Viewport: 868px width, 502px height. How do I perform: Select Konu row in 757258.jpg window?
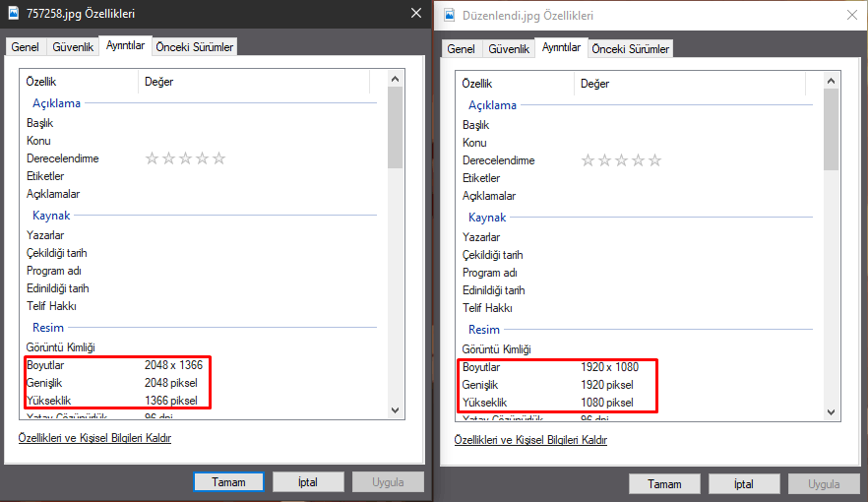point(202,141)
